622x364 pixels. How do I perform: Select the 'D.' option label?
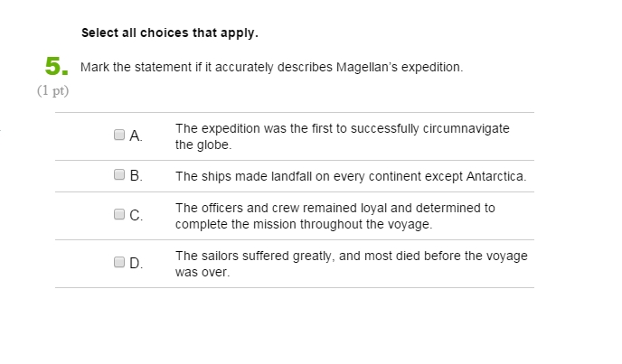tap(136, 263)
